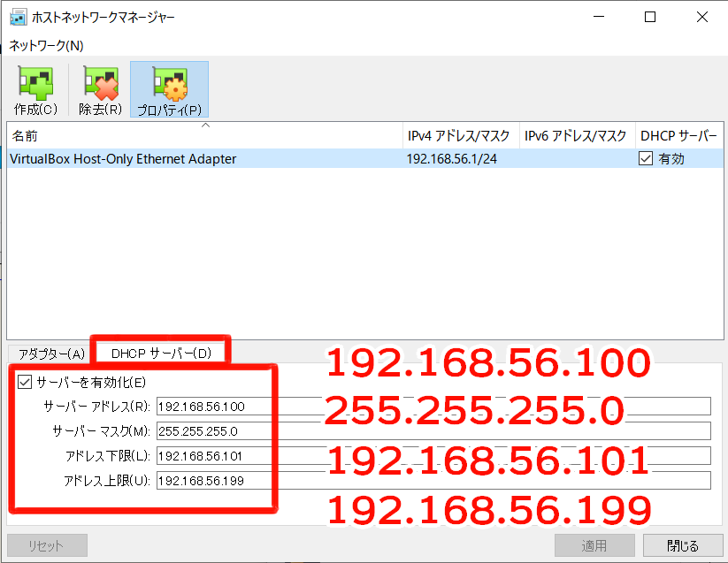Screen dimensions: 728x563
Task: Click the 192.168.56.1/24 address cell
Action: point(452,158)
